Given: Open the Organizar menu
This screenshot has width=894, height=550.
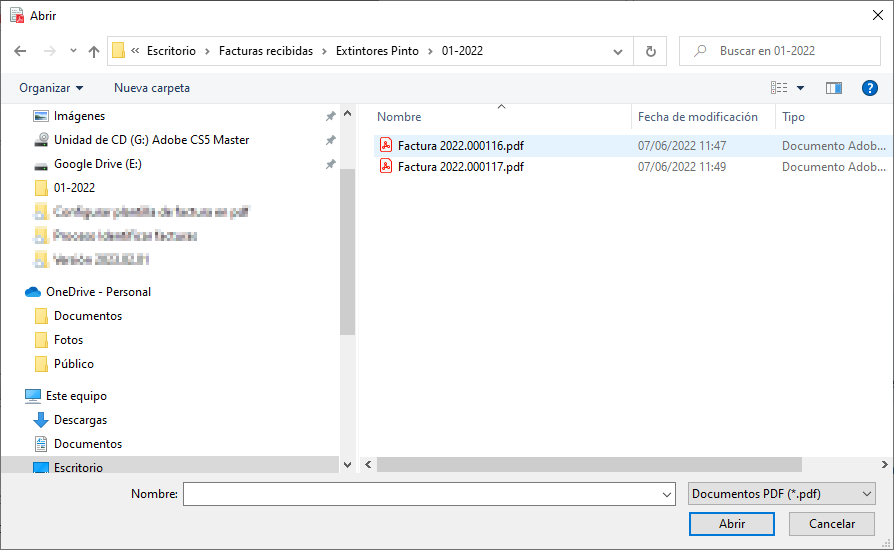Looking at the screenshot, I should [x=51, y=88].
